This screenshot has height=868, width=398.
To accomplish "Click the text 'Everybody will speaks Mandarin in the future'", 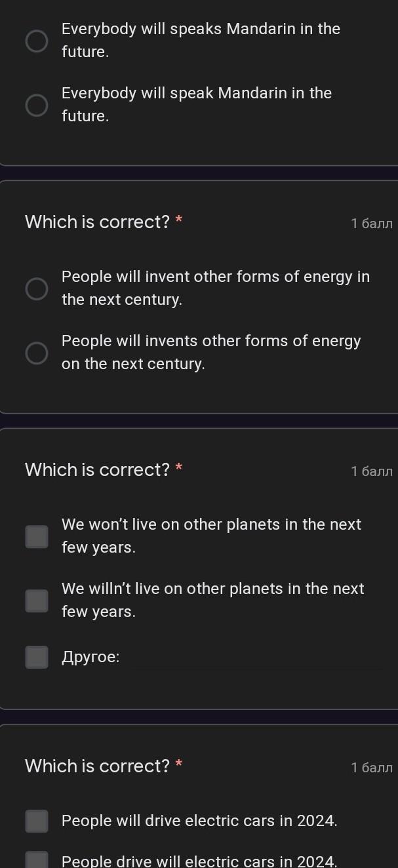I will pos(200,40).
